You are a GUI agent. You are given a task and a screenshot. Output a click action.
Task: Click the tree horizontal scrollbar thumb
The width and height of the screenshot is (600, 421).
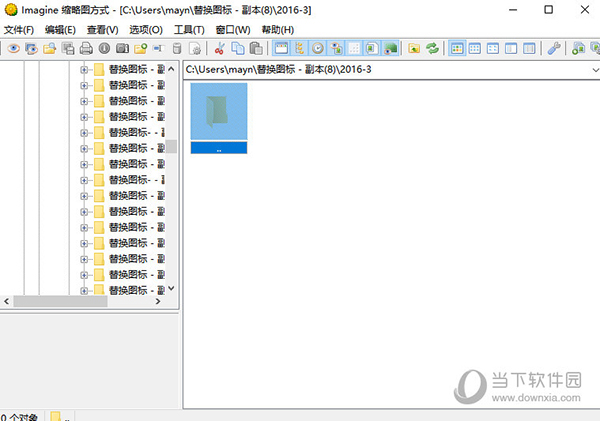[60, 302]
